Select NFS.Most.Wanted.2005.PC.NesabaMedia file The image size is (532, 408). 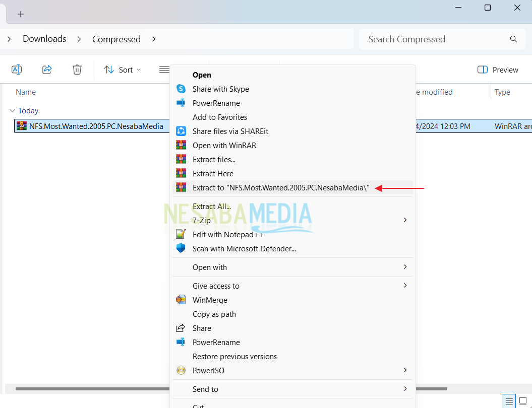coord(96,126)
